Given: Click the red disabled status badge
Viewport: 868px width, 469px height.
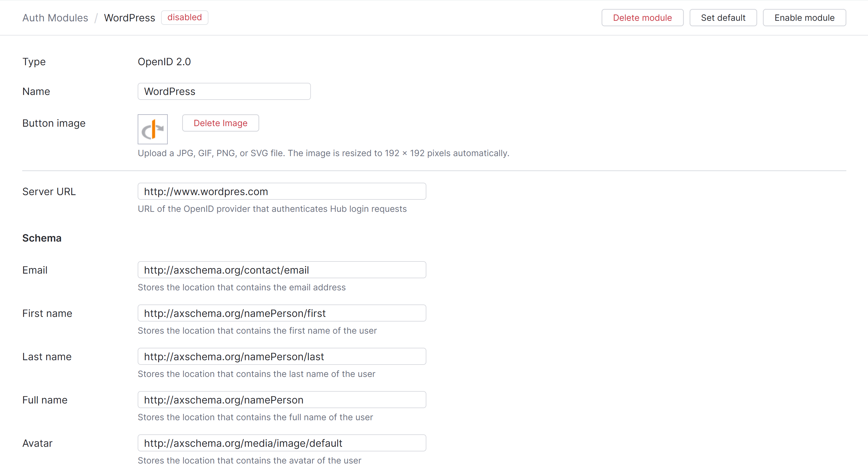Looking at the screenshot, I should click(184, 17).
